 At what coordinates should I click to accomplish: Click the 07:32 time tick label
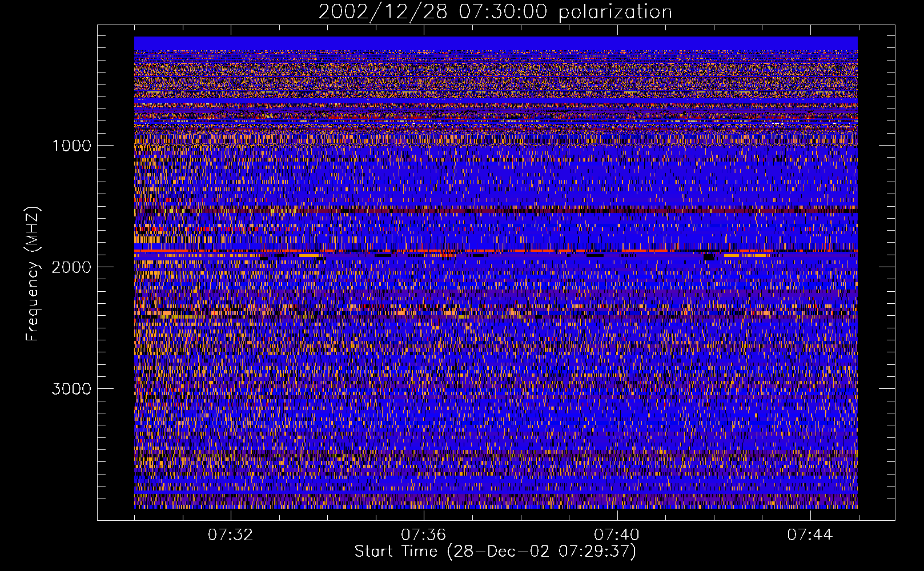click(230, 535)
